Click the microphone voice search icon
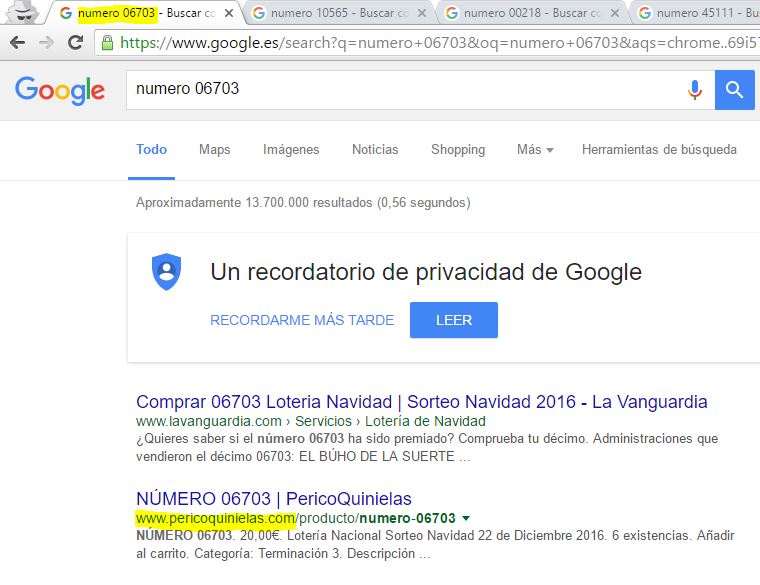 tap(695, 90)
